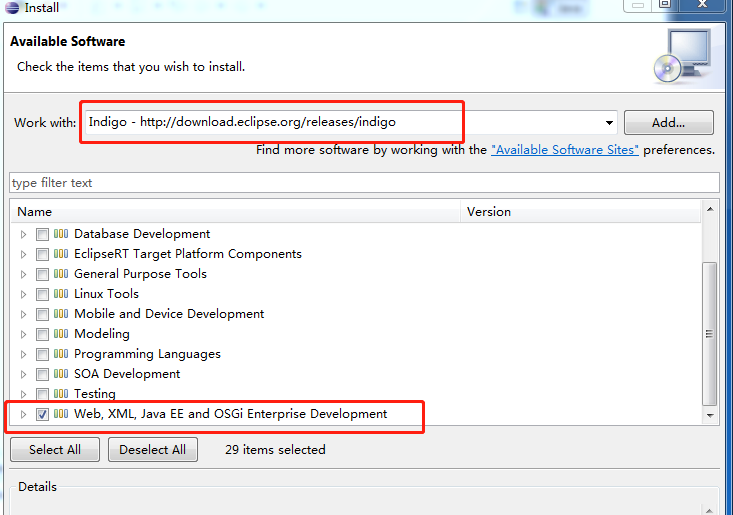Click the Mobile and Device Development icon
The image size is (733, 515).
coord(61,314)
